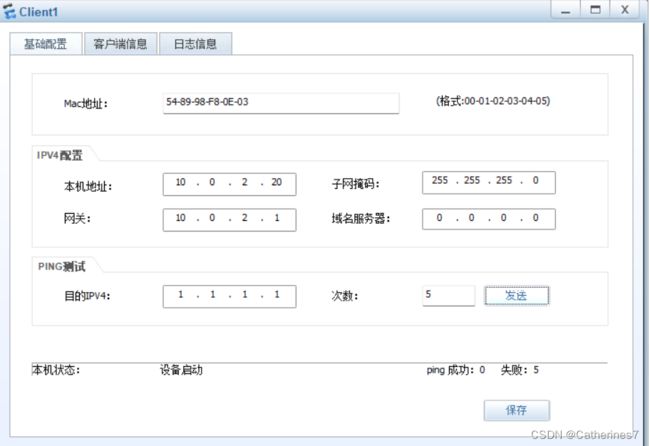This screenshot has height=446, width=650.
Task: Click the MAC format hint text
Action: point(493,101)
